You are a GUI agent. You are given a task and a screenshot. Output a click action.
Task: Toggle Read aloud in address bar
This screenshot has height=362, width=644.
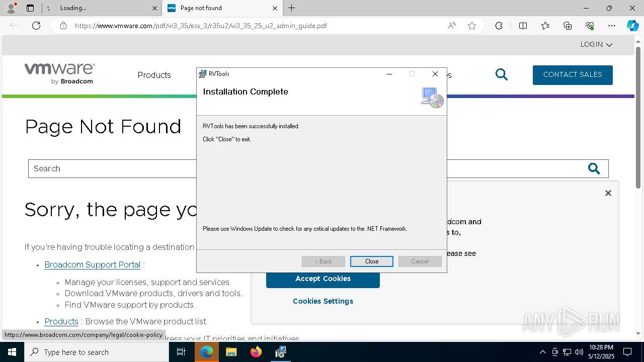(452, 26)
